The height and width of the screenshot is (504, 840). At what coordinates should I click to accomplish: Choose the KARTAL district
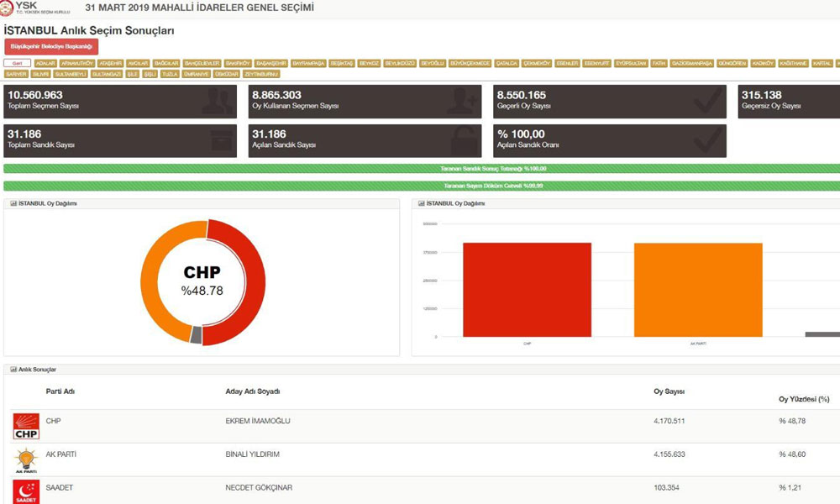tap(822, 63)
